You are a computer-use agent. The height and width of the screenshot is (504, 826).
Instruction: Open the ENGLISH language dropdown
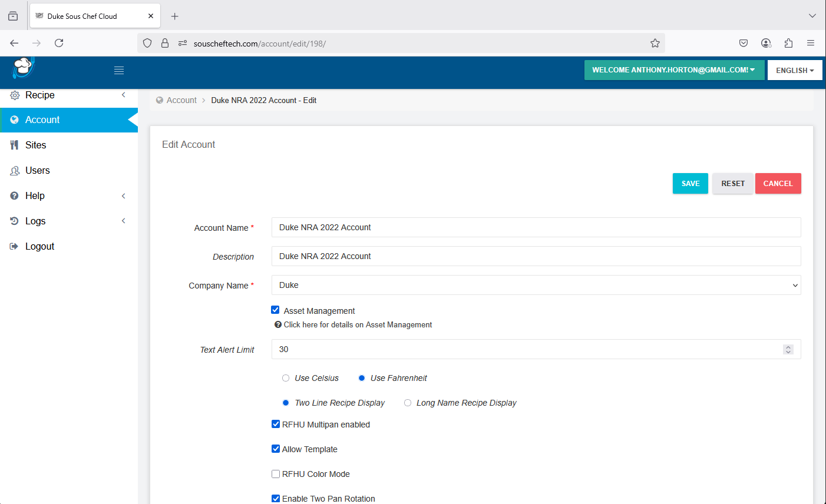[795, 70]
